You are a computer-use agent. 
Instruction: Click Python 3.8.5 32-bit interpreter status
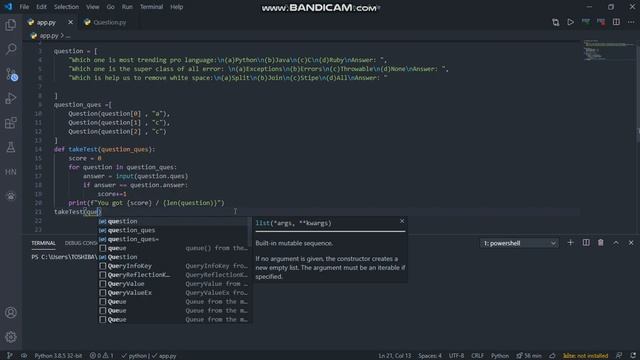pyautogui.click(x=58, y=356)
